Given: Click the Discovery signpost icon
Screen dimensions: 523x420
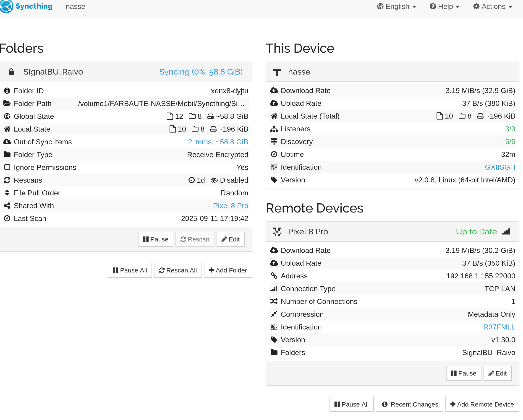Looking at the screenshot, I should click(x=274, y=142).
